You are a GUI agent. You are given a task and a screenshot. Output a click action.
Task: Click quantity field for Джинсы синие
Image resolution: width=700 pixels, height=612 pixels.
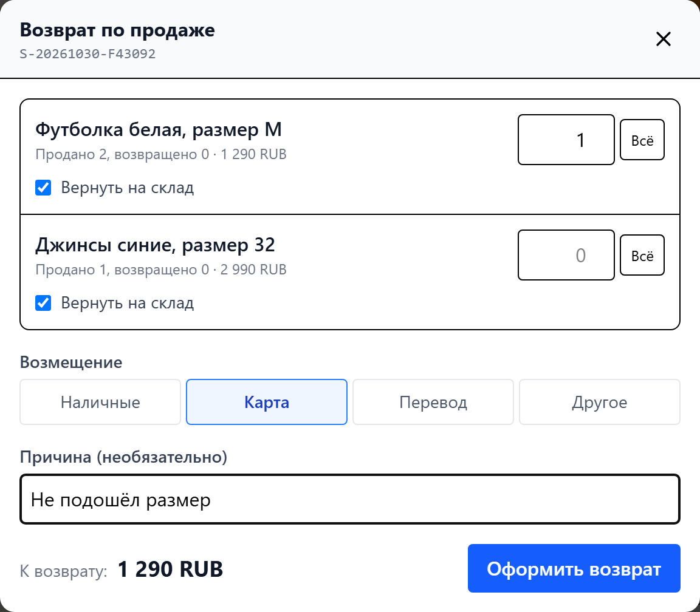click(566, 255)
